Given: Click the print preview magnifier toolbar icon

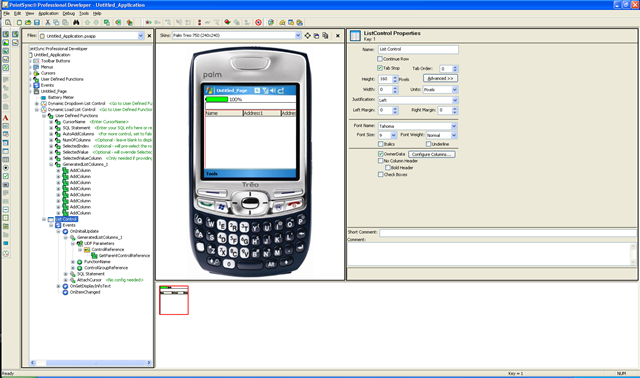Looking at the screenshot, I should (x=8, y=22).
